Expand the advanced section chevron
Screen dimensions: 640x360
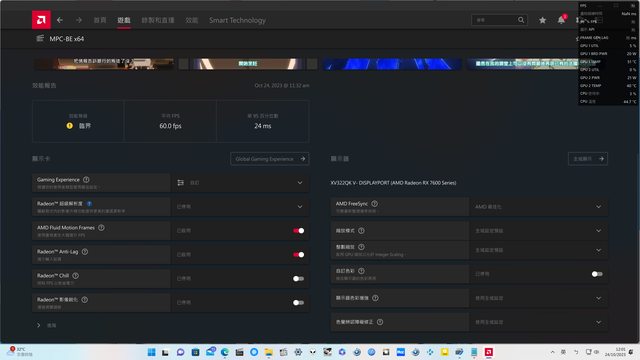(39, 325)
